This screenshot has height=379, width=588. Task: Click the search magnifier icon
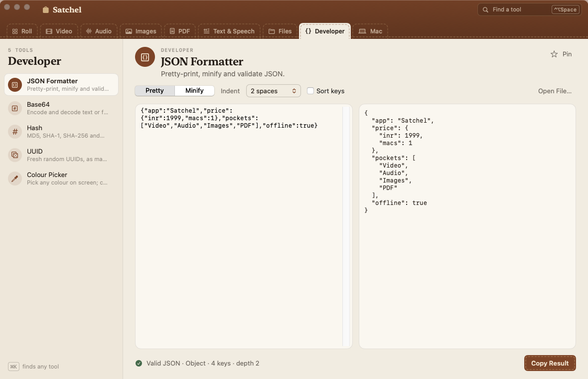485,10
